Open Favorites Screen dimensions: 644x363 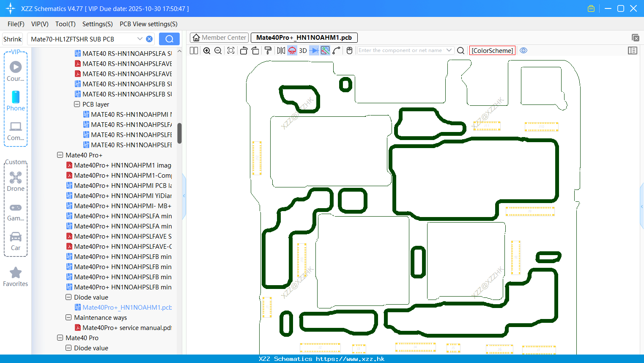(x=16, y=277)
